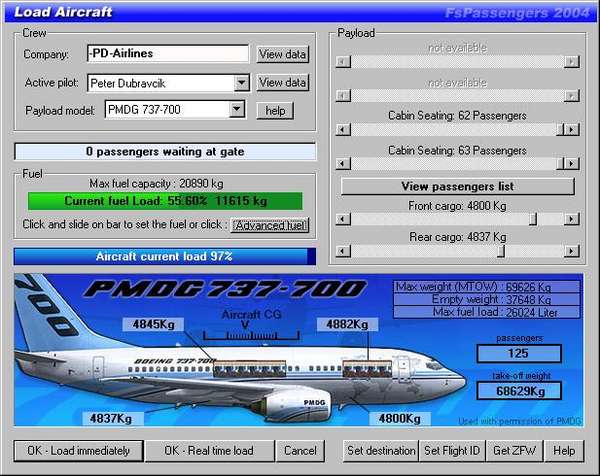Click the 4837Kg rear cargo weight label

click(x=111, y=419)
